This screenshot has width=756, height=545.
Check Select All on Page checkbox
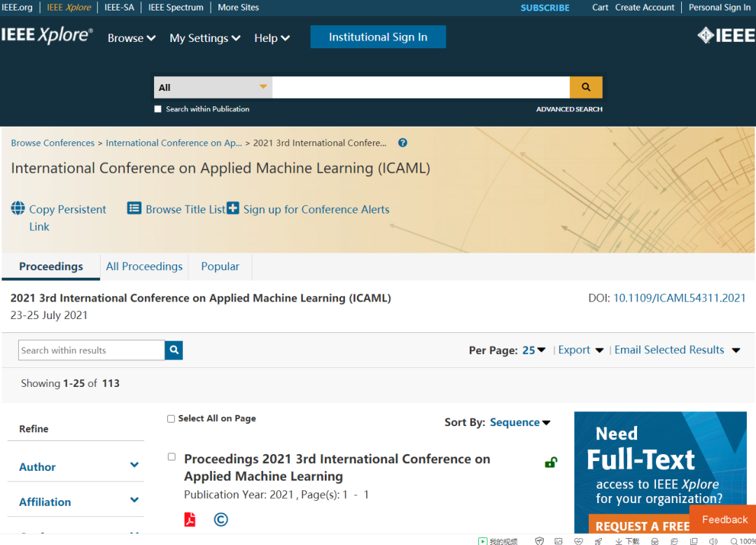171,419
